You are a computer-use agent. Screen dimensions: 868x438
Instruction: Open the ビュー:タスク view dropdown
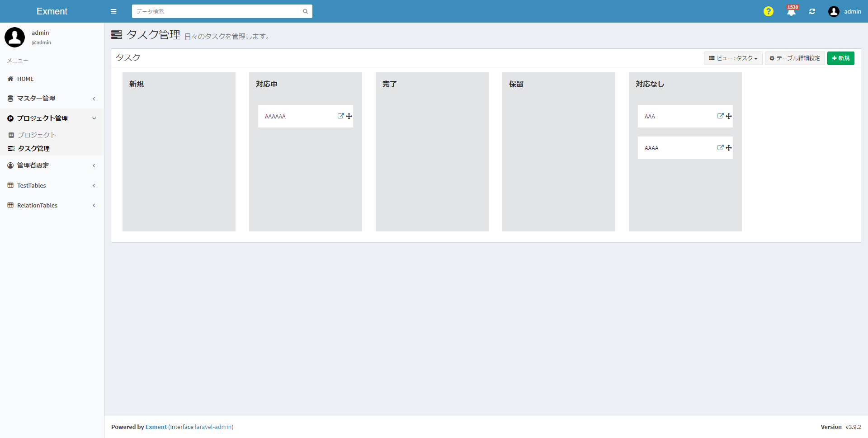point(733,58)
